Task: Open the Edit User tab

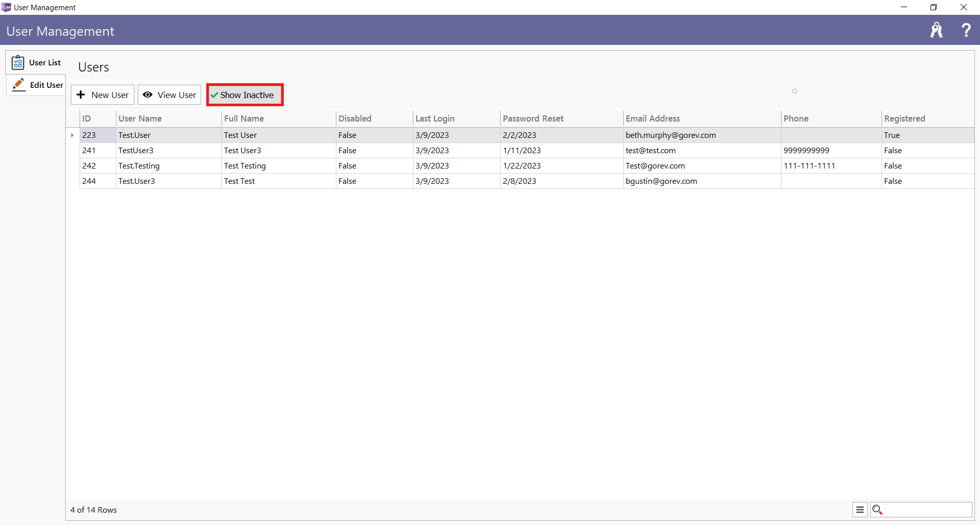Action: [36, 85]
